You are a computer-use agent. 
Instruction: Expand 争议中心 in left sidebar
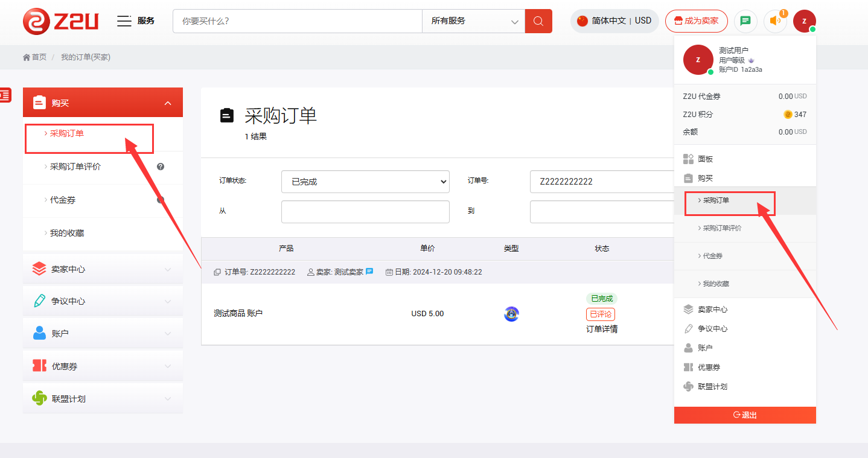103,301
